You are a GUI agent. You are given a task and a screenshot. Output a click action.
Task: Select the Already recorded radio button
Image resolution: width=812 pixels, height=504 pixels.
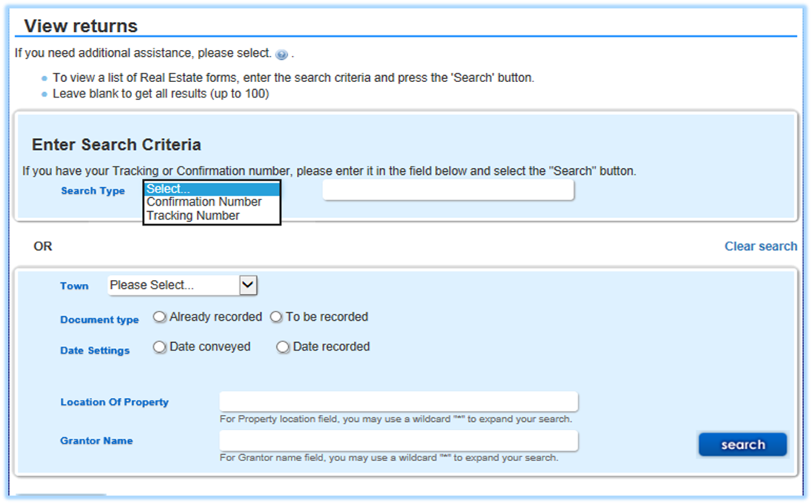tap(160, 317)
